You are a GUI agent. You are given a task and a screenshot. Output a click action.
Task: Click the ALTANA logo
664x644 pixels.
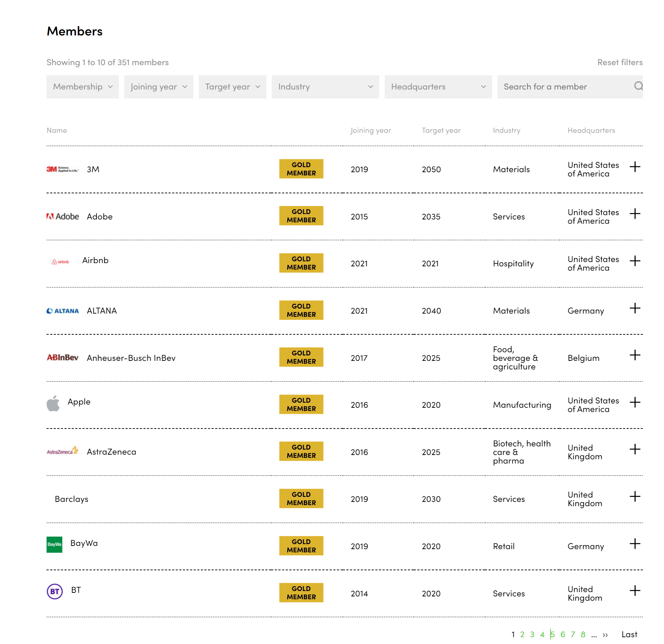[63, 311]
